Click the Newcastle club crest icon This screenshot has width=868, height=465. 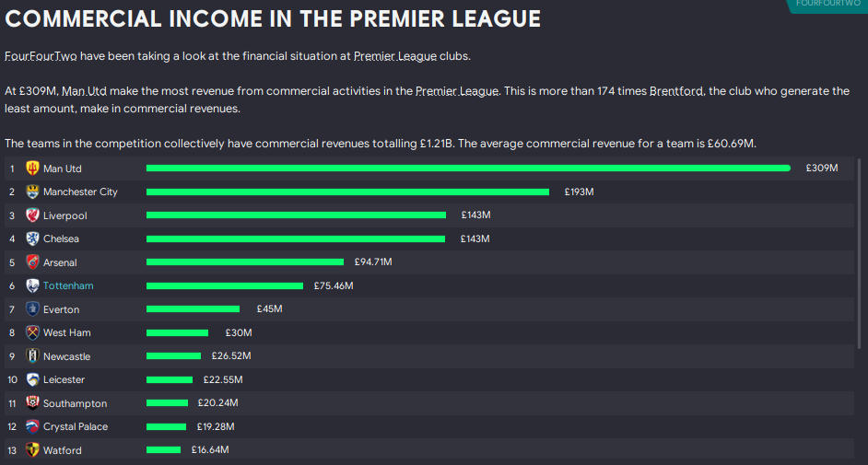[x=33, y=356]
